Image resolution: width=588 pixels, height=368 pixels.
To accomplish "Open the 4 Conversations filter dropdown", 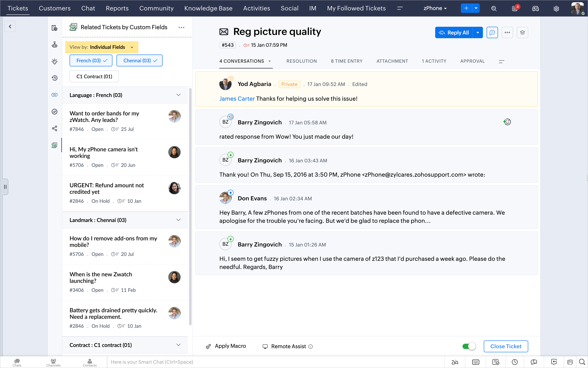I will (270, 61).
